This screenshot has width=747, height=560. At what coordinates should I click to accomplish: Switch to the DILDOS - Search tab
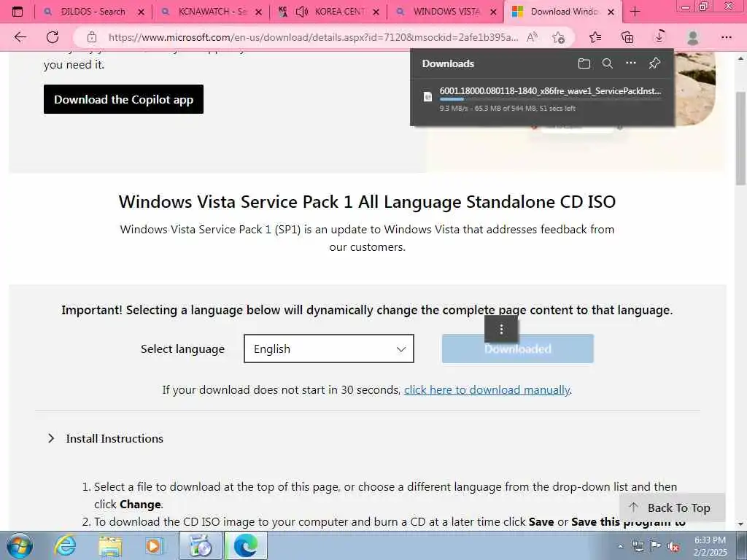[x=93, y=12]
